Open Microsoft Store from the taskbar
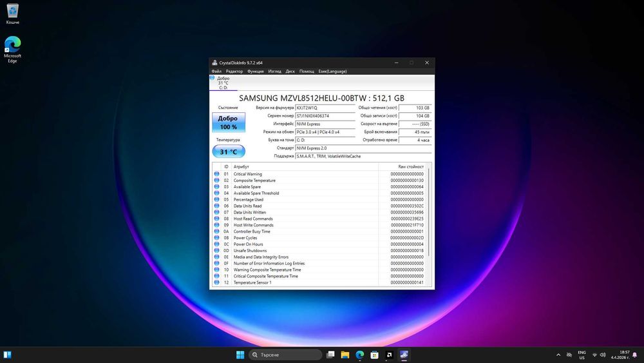 374,355
